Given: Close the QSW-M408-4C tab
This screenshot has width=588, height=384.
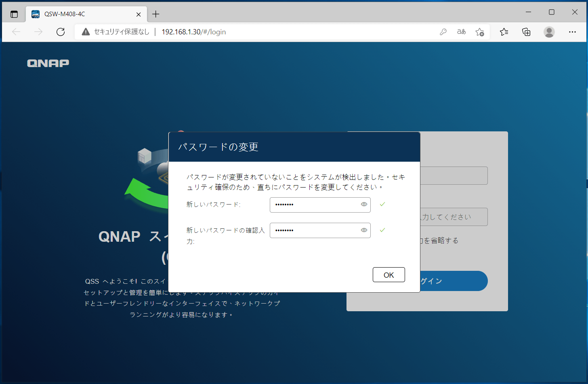Looking at the screenshot, I should 139,14.
